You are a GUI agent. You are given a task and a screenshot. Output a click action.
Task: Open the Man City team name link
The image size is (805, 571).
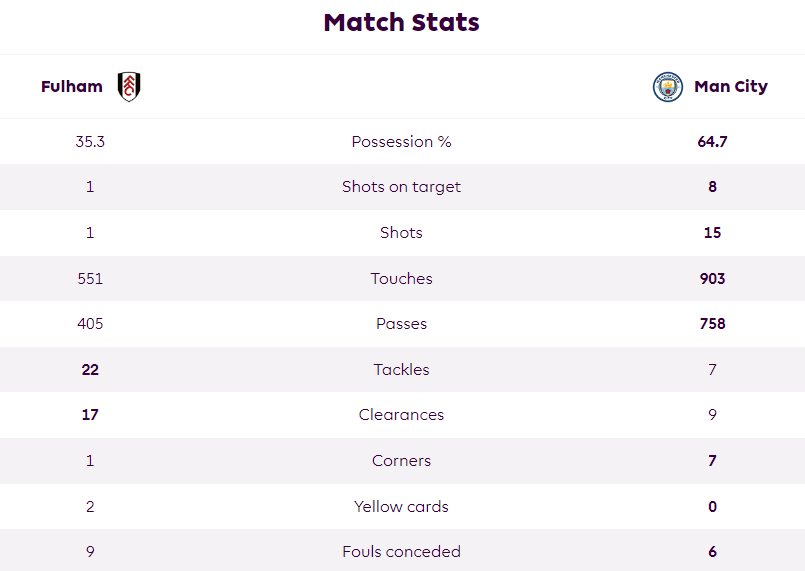click(x=731, y=86)
